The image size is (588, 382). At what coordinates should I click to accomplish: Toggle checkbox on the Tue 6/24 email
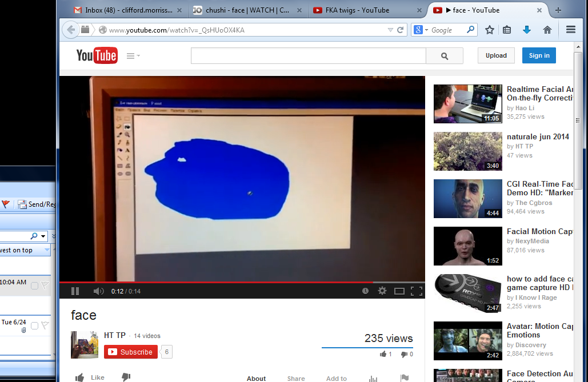(34, 326)
